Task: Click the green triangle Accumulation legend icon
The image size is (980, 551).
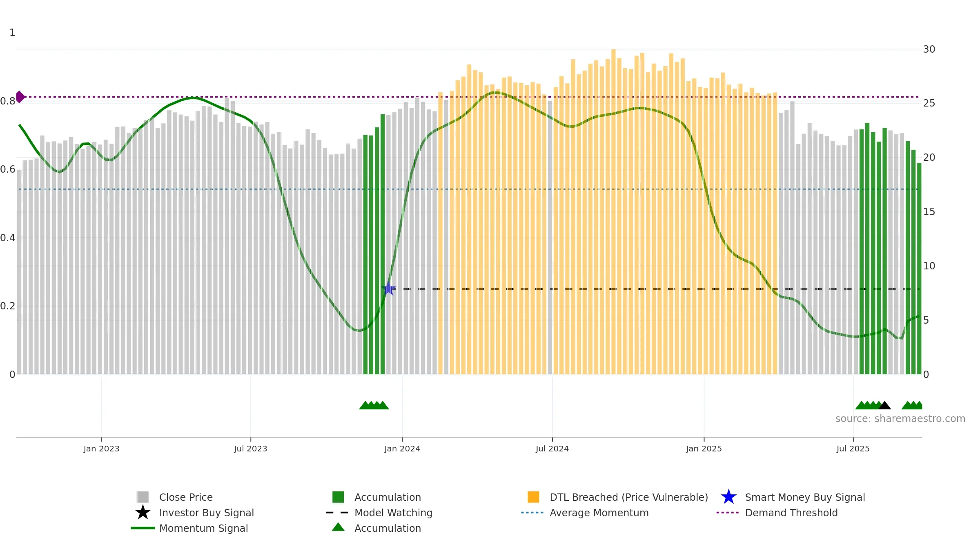Action: tap(338, 527)
